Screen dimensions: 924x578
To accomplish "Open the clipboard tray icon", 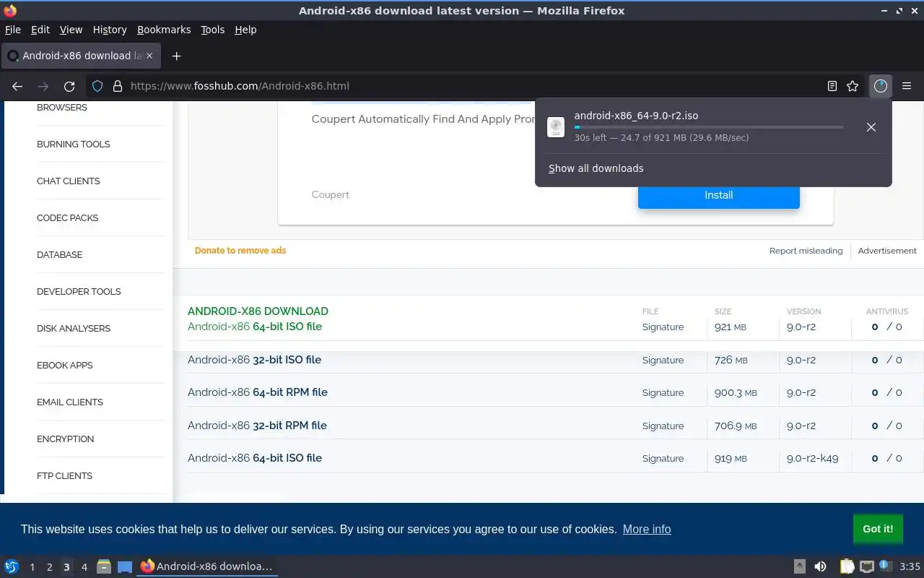I will tap(847, 566).
